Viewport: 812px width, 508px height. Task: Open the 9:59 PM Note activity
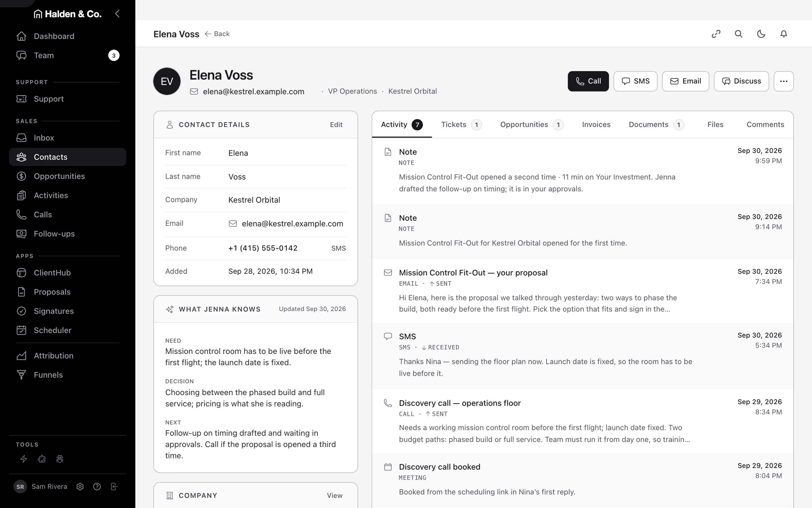(x=582, y=171)
